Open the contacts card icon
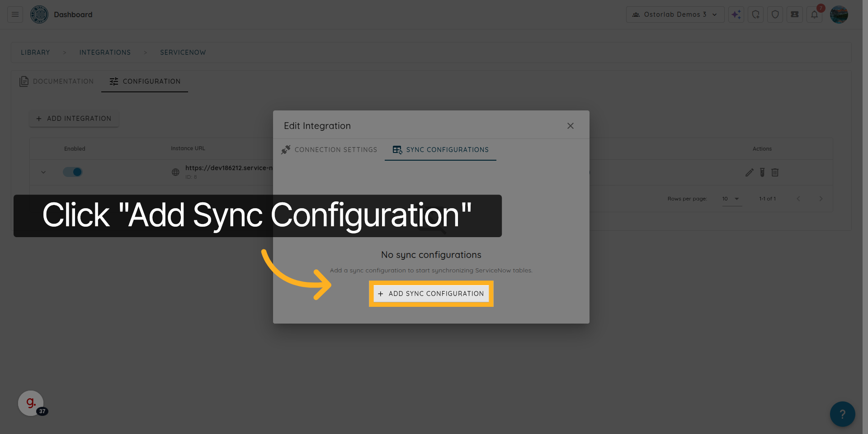868x434 pixels. click(x=794, y=14)
